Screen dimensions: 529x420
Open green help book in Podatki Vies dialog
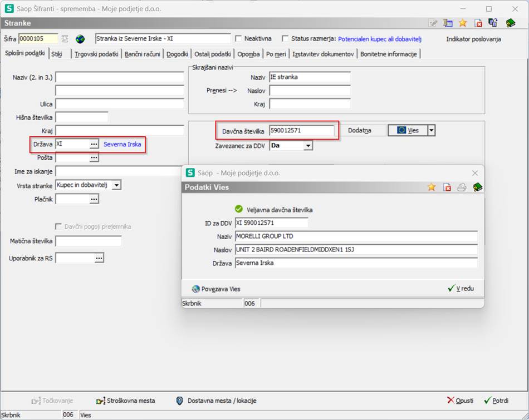477,187
